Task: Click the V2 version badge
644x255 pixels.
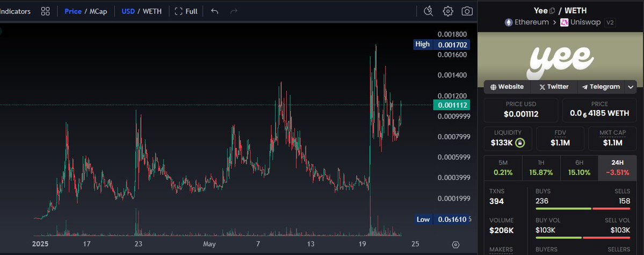Action: pos(610,22)
